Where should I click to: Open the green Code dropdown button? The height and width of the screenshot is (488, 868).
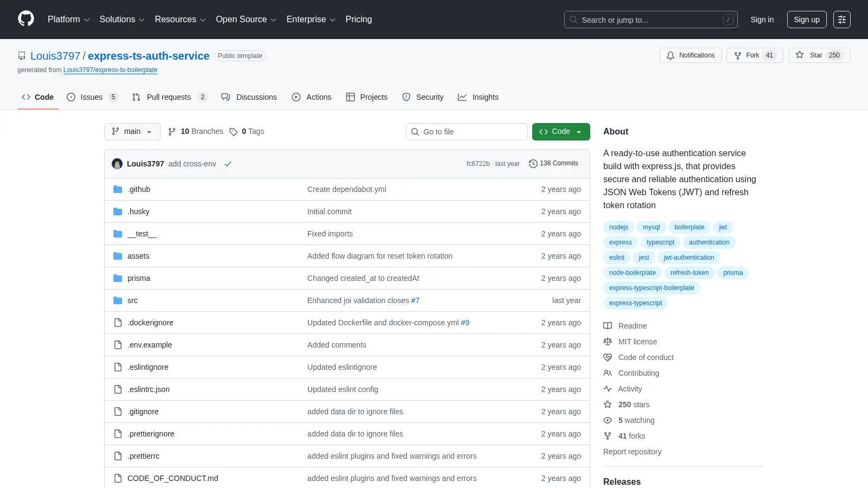[x=561, y=132]
